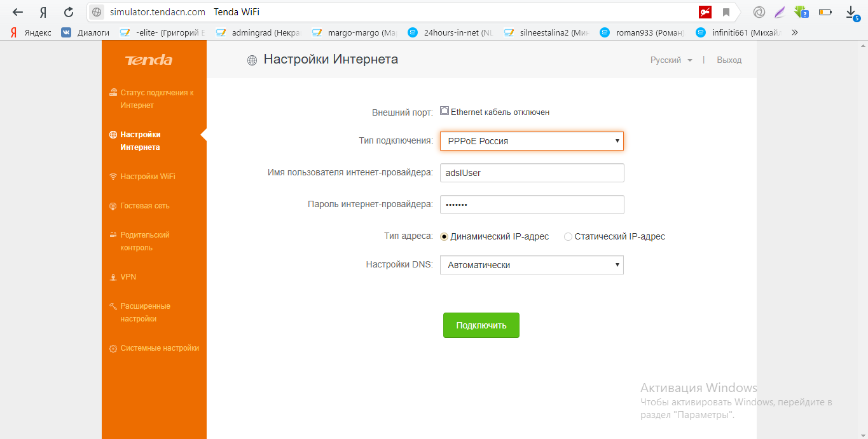Select Статический IP-адрес radio button
The image size is (868, 439).
568,236
